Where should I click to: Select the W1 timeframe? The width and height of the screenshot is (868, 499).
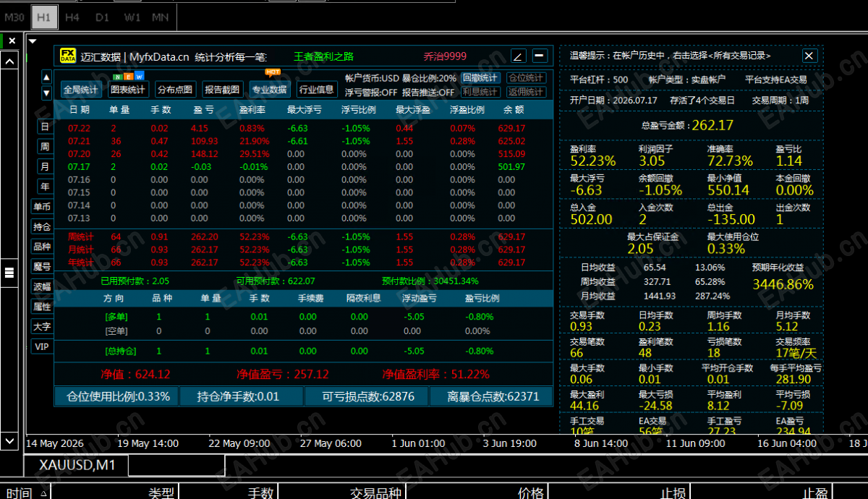click(x=132, y=16)
